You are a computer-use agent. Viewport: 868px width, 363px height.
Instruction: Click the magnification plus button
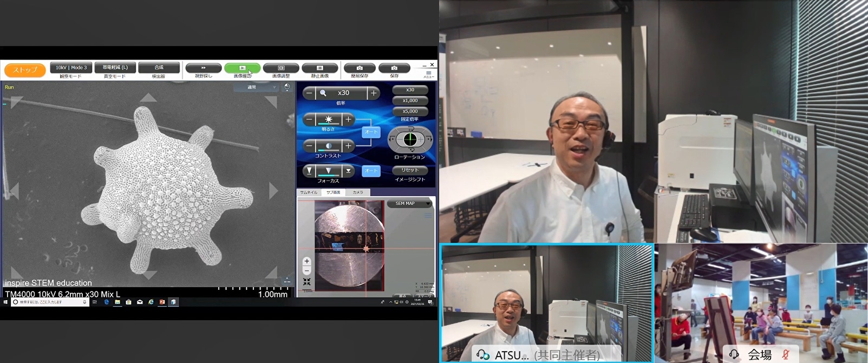[x=374, y=93]
